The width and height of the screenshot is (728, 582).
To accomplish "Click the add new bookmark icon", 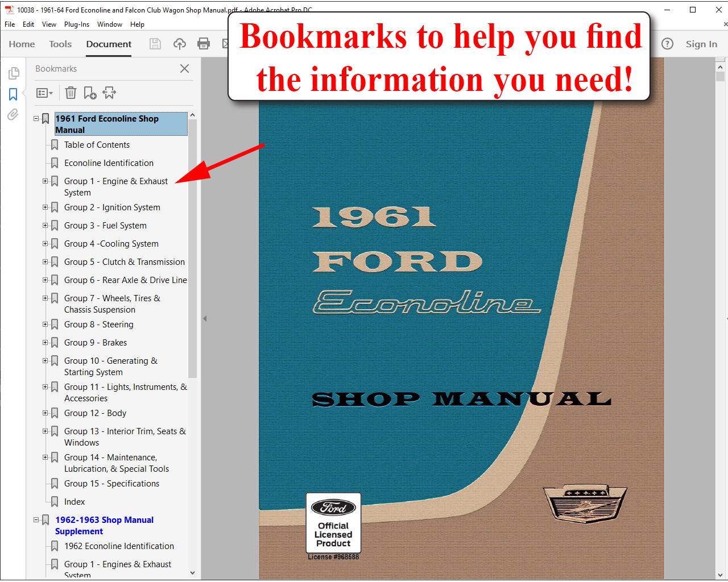I will [x=90, y=93].
